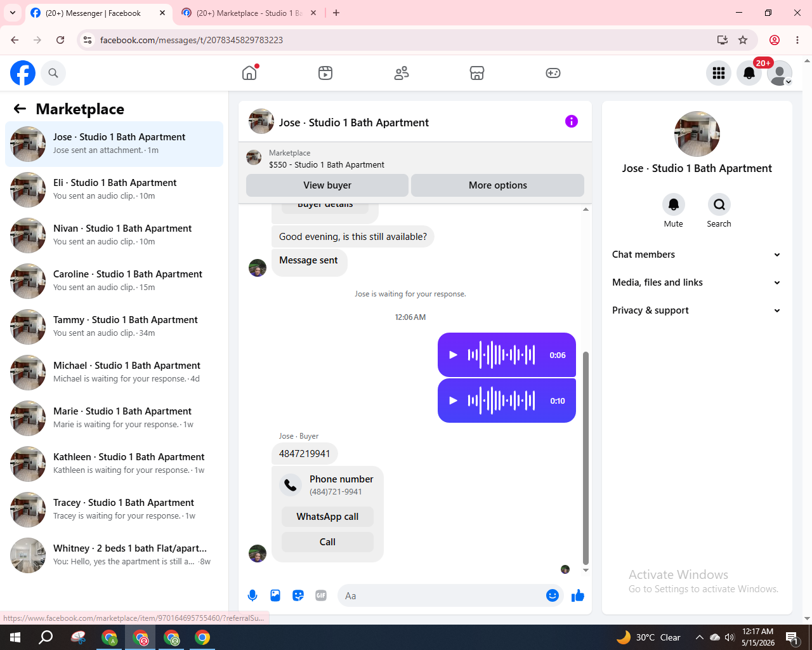Show hidden system tray icons
812x650 pixels.
coord(700,637)
